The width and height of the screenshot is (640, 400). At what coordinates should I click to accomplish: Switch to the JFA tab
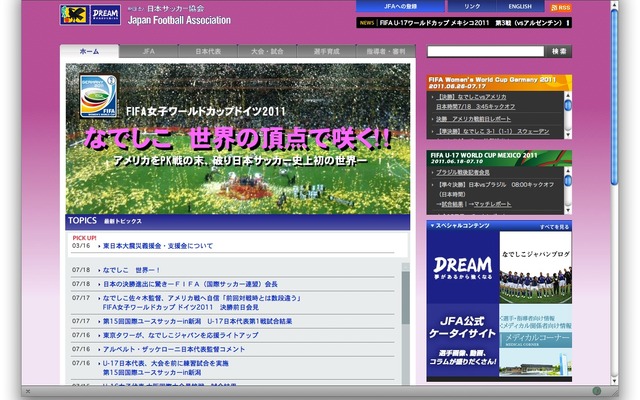tap(149, 51)
